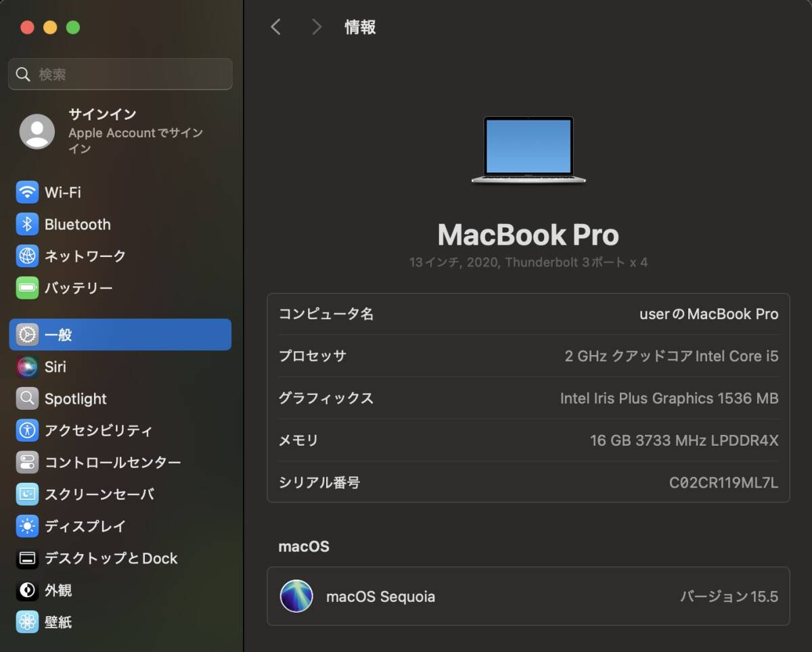Open コントロールセンター settings icon
812x652 pixels.
click(x=27, y=463)
